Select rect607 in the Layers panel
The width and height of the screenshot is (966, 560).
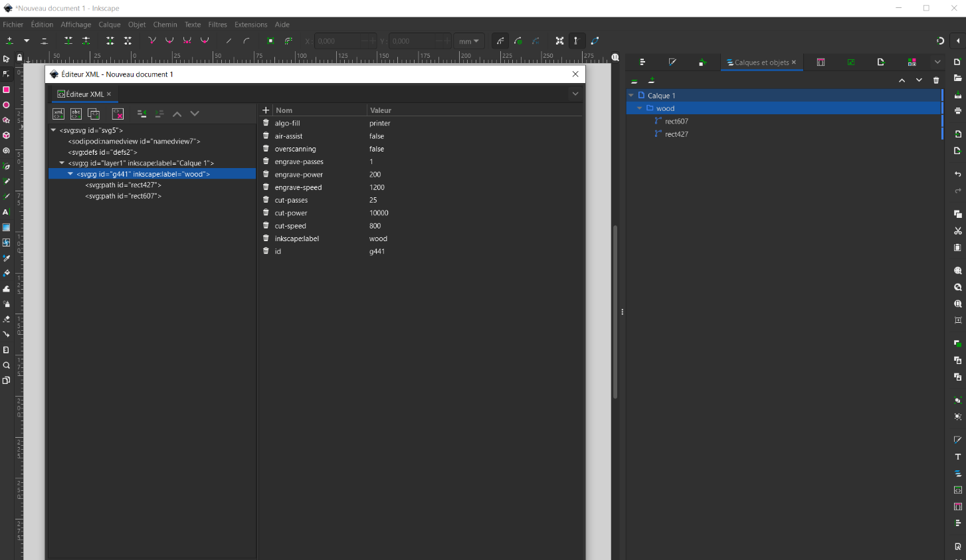click(x=676, y=122)
